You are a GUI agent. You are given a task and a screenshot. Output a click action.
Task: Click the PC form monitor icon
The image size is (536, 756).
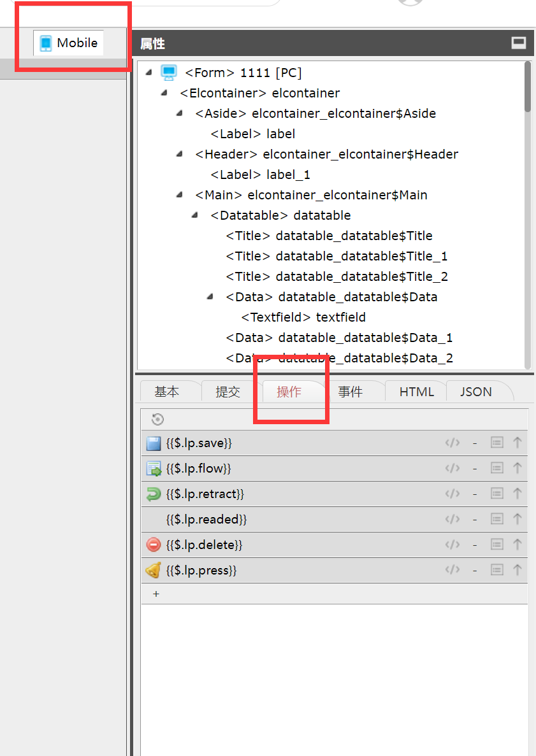click(x=169, y=73)
